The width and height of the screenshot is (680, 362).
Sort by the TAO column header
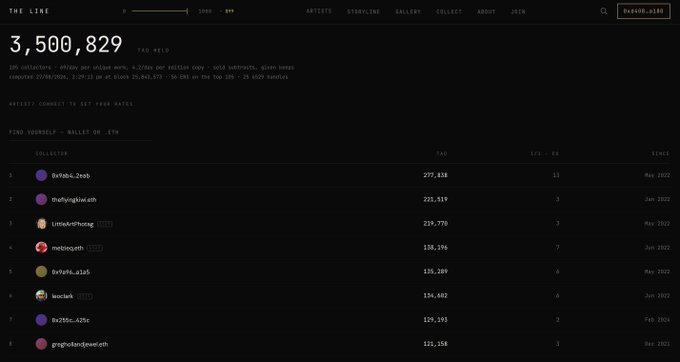point(442,153)
